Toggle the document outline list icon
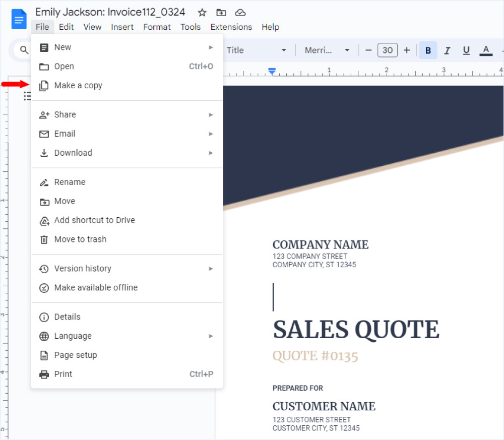The height and width of the screenshot is (440, 504). pos(28,96)
